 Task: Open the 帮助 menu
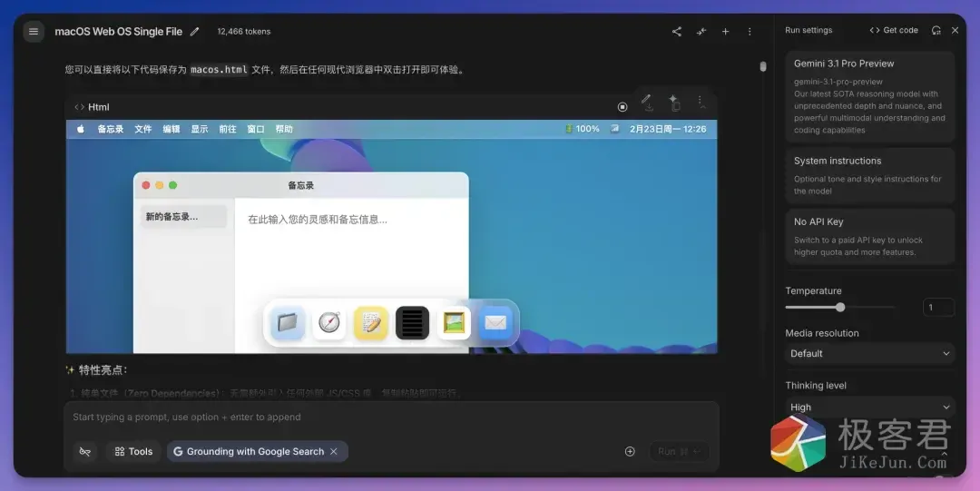coord(284,129)
